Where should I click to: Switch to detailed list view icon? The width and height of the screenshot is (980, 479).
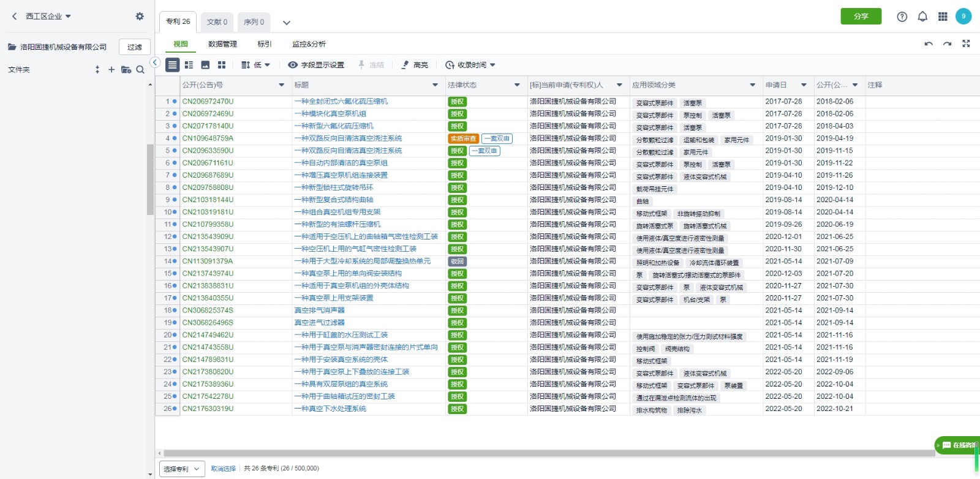coord(189,65)
